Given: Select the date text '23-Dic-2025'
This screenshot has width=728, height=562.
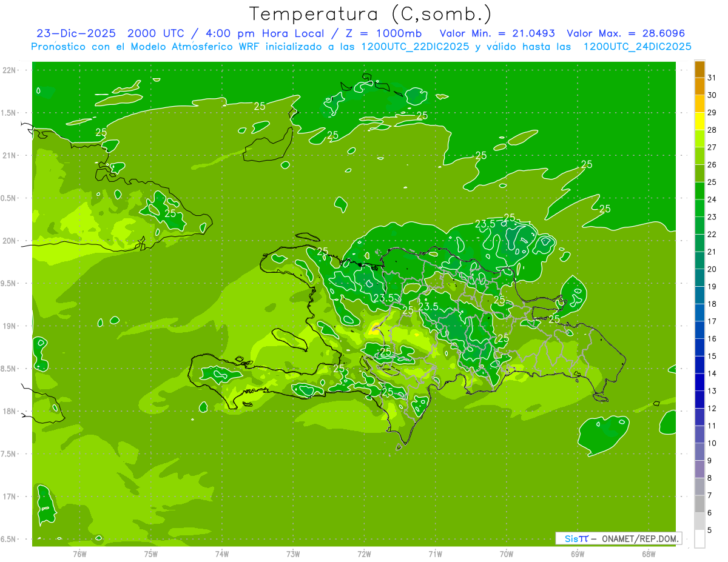Looking at the screenshot, I should pyautogui.click(x=76, y=33).
